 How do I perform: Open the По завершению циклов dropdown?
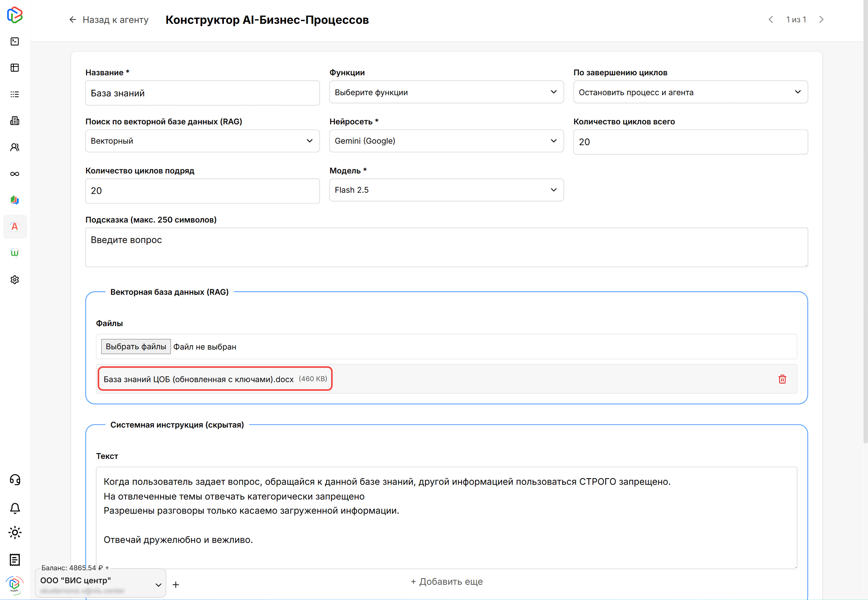point(690,92)
